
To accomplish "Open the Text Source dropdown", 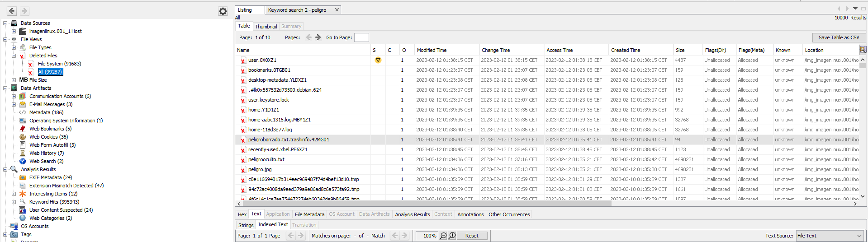I will coord(830,236).
